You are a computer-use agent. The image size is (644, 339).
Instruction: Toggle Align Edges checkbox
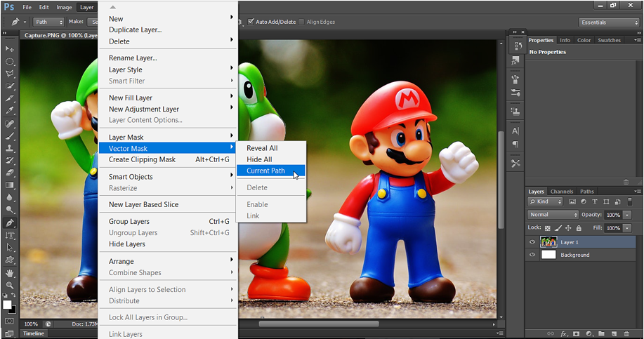(x=301, y=22)
